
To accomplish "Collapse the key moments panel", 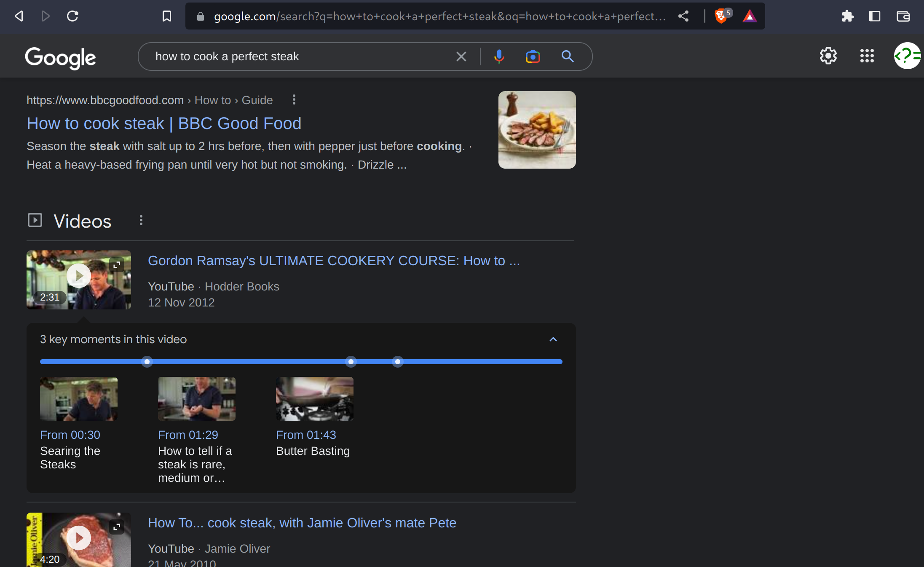I will (553, 339).
